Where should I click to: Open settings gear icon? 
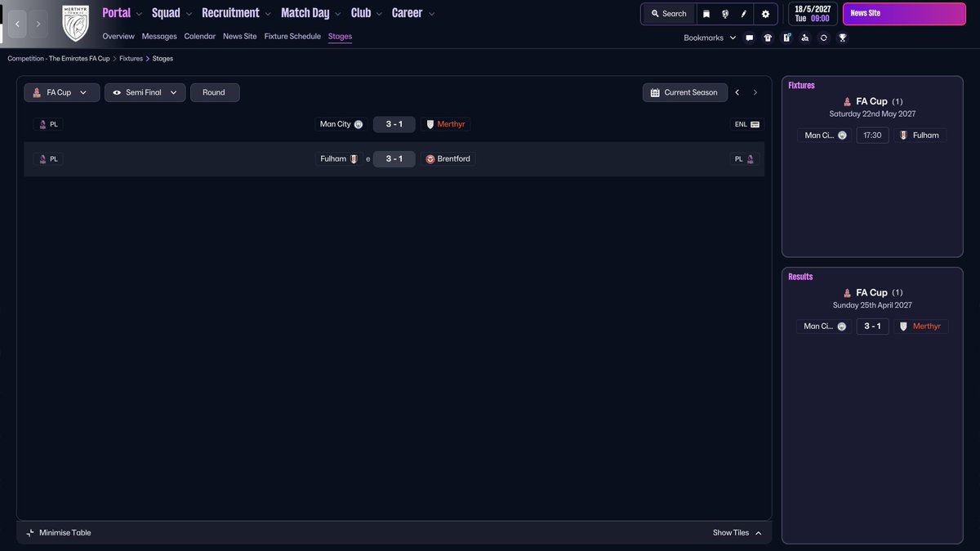tap(765, 14)
